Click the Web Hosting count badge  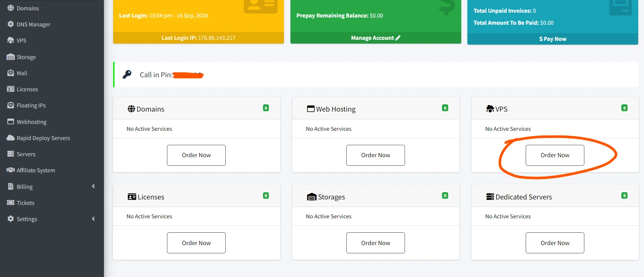(445, 108)
